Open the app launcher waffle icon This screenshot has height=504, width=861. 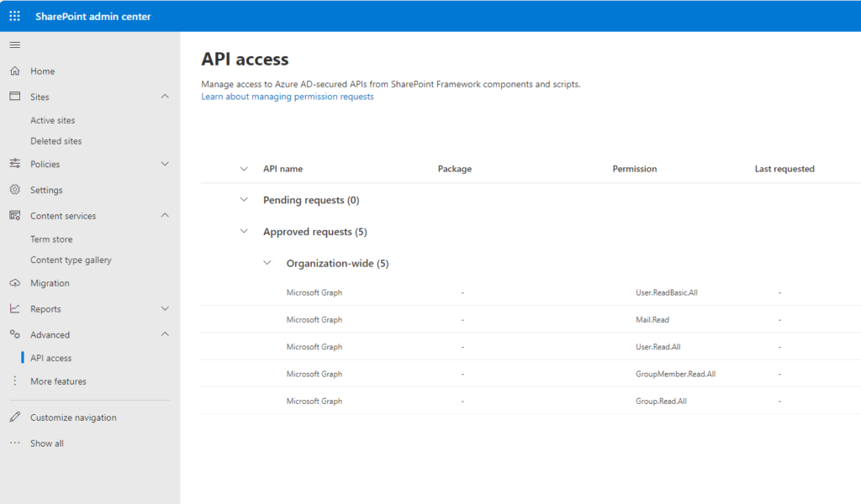(x=14, y=16)
